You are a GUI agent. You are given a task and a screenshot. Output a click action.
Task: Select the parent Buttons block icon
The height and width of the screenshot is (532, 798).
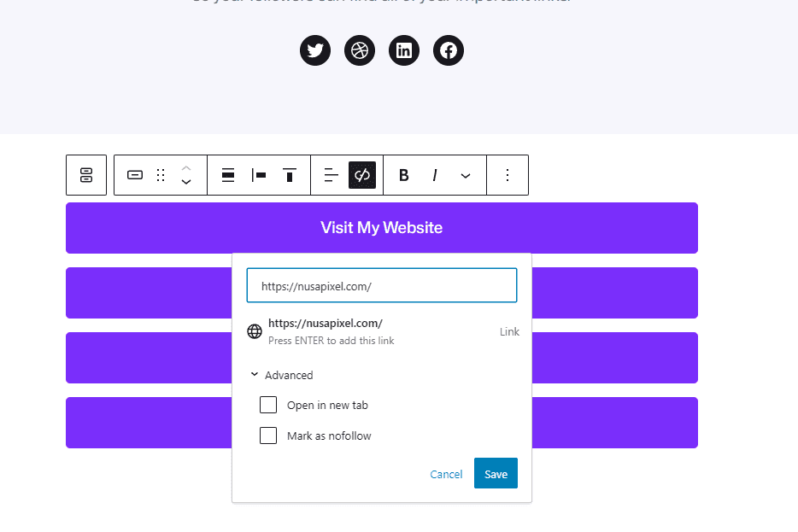[x=86, y=175]
